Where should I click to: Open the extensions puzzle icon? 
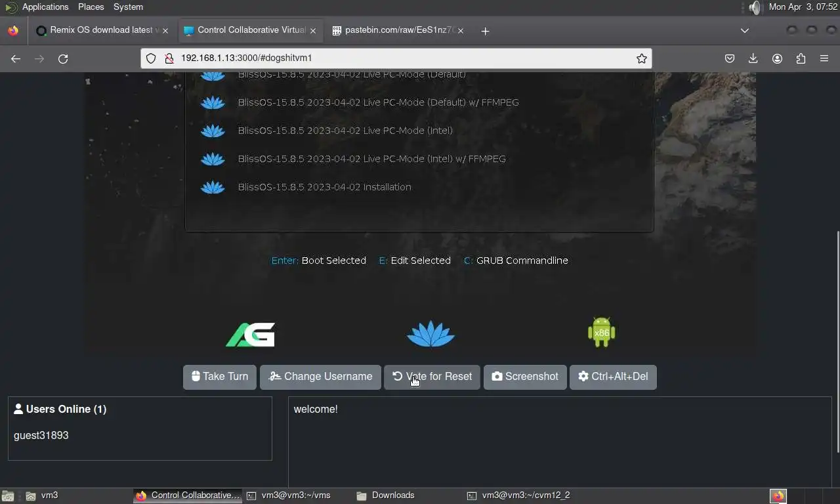pos(801,58)
